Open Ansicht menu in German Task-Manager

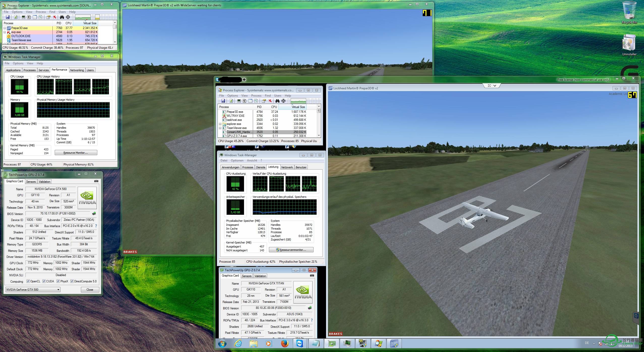tap(252, 160)
